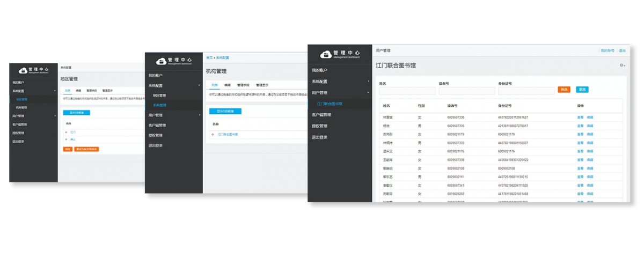The width and height of the screenshot is (644, 257).
Task: Click cloud logo in middle panel 管理中心 header
Action: click(x=162, y=61)
